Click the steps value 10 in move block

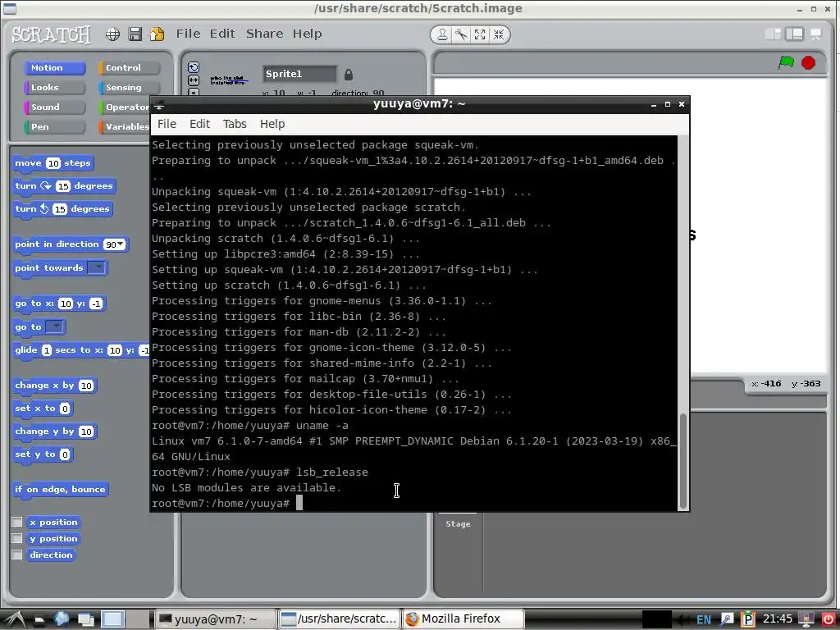click(x=53, y=163)
